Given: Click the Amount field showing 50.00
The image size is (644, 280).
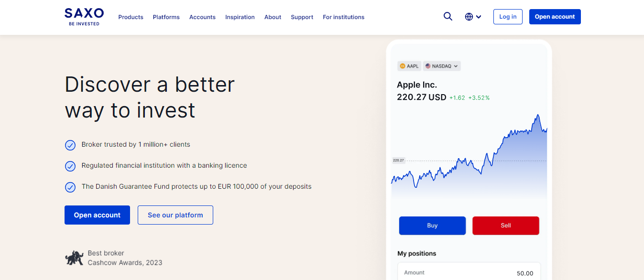Looking at the screenshot, I should (x=469, y=272).
